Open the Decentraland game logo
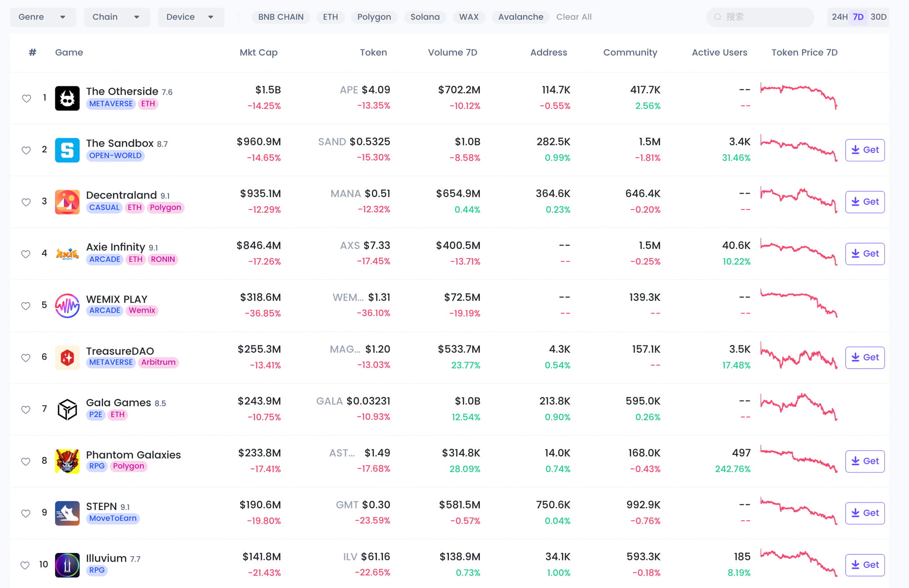 pyautogui.click(x=67, y=202)
